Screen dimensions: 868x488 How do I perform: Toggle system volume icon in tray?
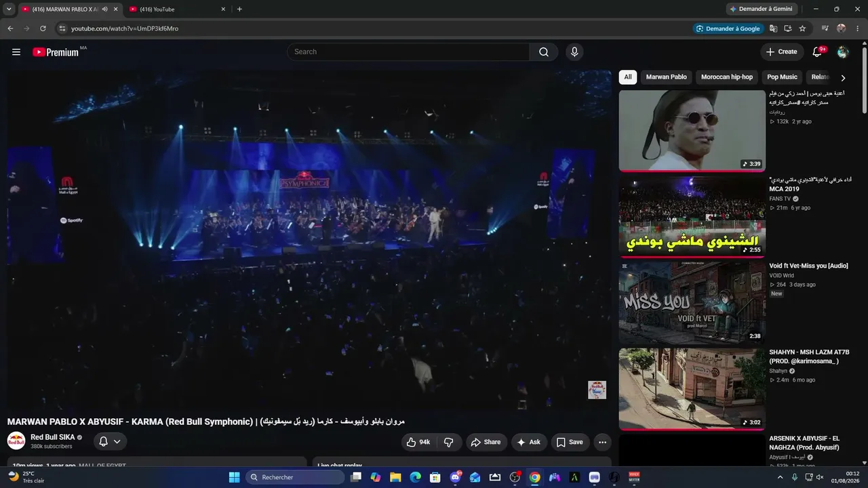[x=820, y=477]
